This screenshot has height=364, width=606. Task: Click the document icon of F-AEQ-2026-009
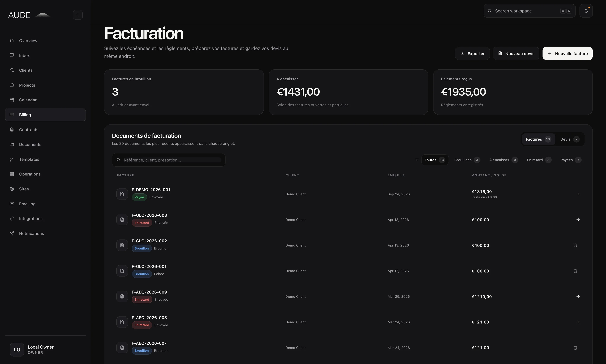[122, 296]
